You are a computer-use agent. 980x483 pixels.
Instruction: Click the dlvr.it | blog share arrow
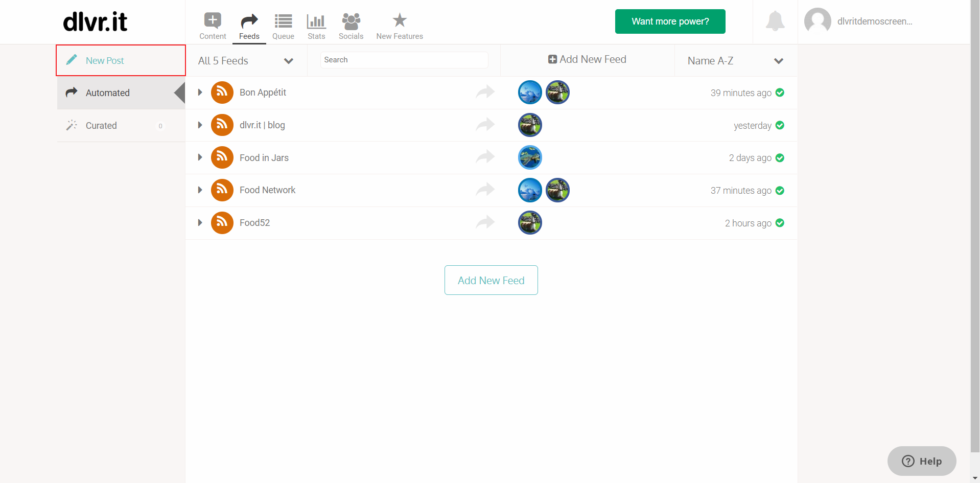(x=485, y=125)
